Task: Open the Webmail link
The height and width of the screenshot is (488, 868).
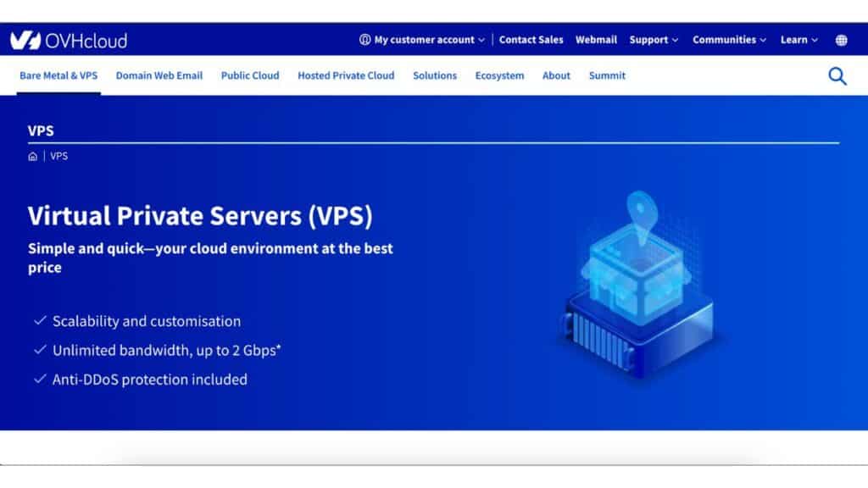Action: pos(596,40)
